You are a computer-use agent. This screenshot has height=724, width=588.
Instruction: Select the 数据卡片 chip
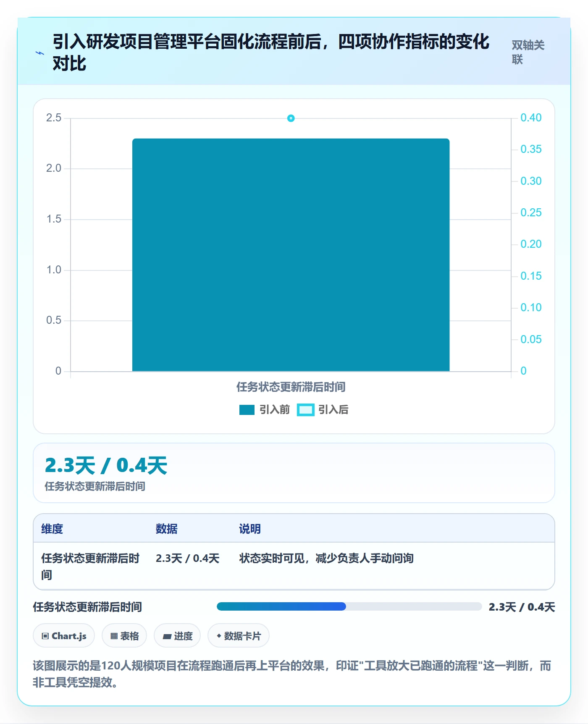pyautogui.click(x=239, y=636)
